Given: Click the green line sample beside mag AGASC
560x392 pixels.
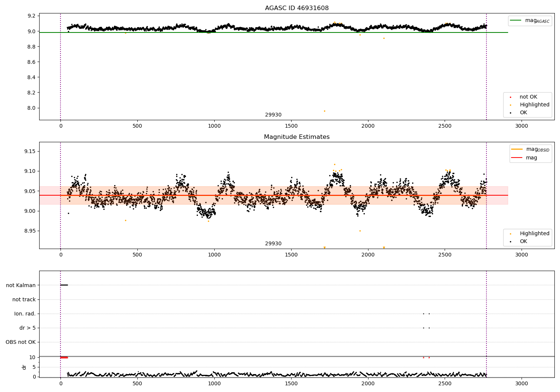Looking at the screenshot, I should point(516,21).
